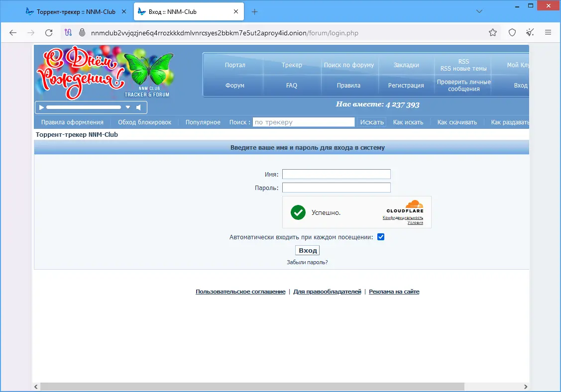The width and height of the screenshot is (561, 392).
Task: Focus the tracker search field 'по трекеру'
Action: 304,122
